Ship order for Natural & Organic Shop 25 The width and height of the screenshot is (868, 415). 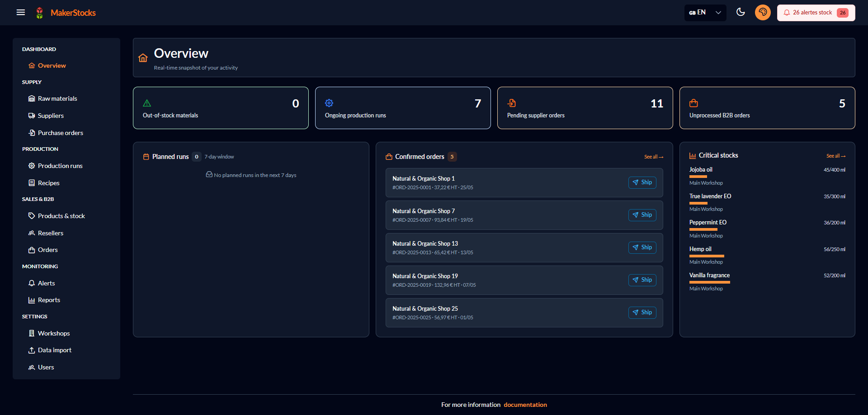point(642,312)
